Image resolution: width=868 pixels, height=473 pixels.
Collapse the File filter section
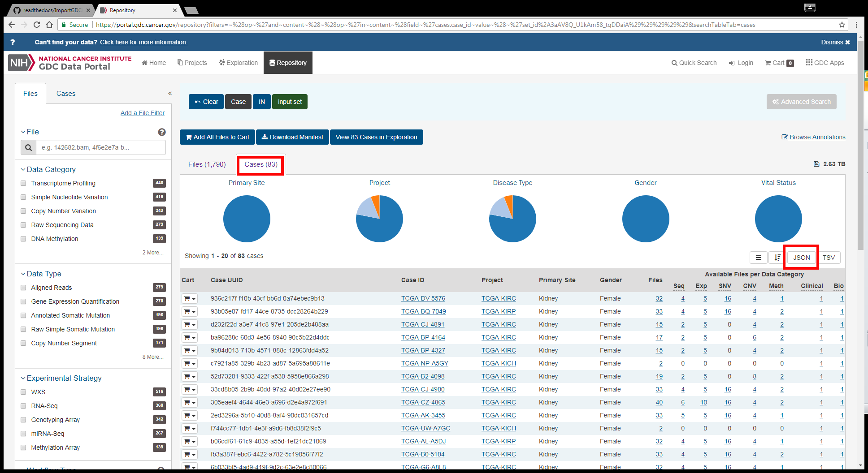pyautogui.click(x=30, y=132)
